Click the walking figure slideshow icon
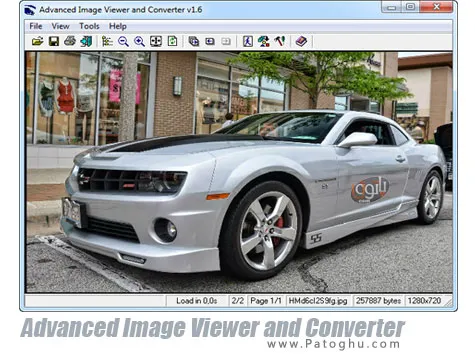The image size is (475, 360). [247, 41]
